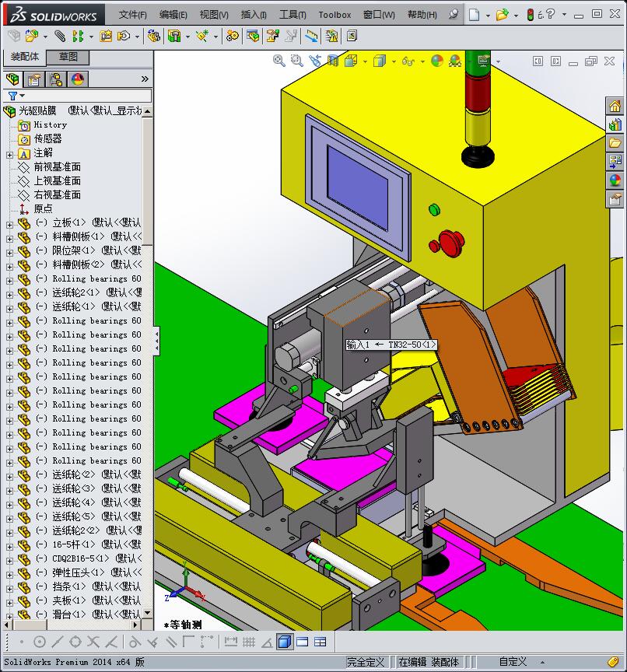
Task: Open the 窗口(W) menu
Action: tap(379, 15)
